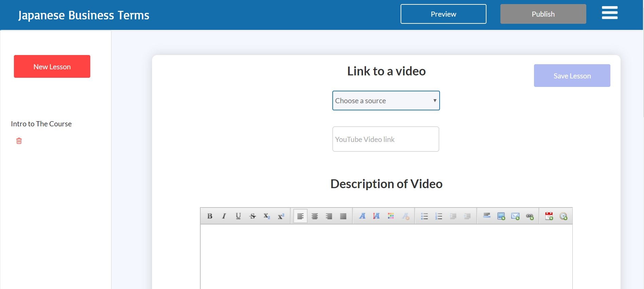
Task: Open the font color palette
Action: tap(391, 216)
